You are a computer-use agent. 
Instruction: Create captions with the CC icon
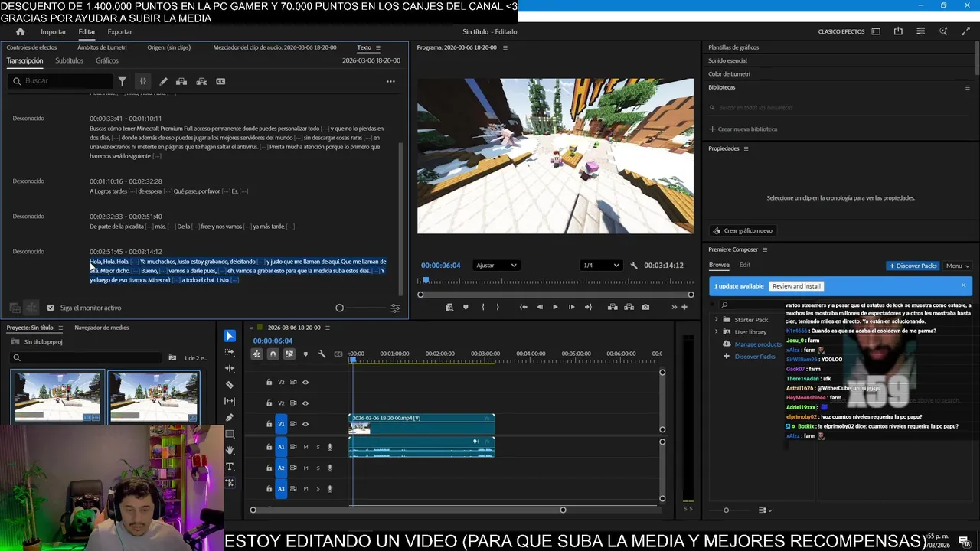click(220, 81)
